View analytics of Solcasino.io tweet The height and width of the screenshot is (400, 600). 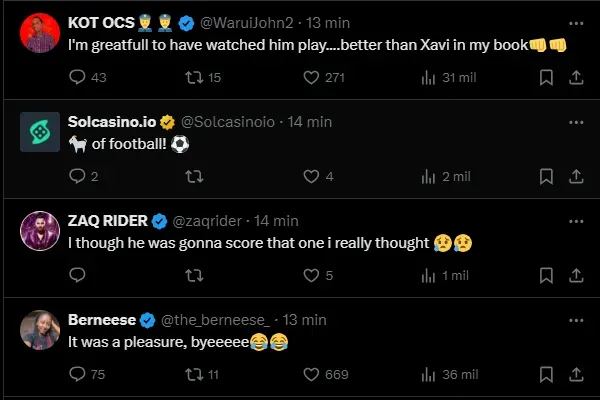click(429, 176)
